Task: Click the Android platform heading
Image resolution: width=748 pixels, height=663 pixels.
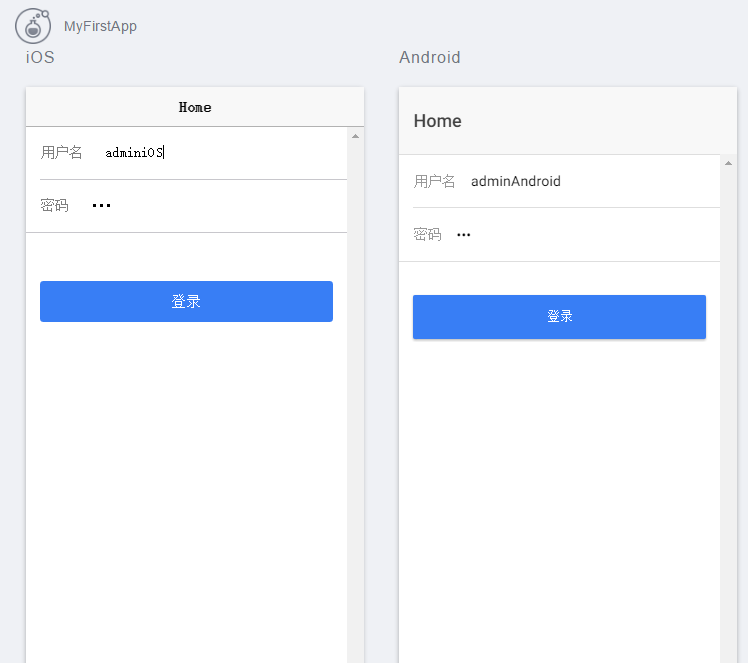Action: [x=430, y=57]
